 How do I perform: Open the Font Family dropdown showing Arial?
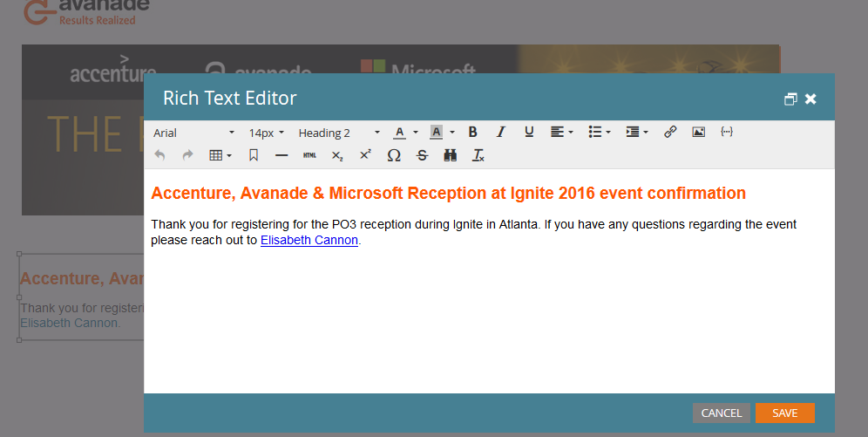pyautogui.click(x=193, y=133)
